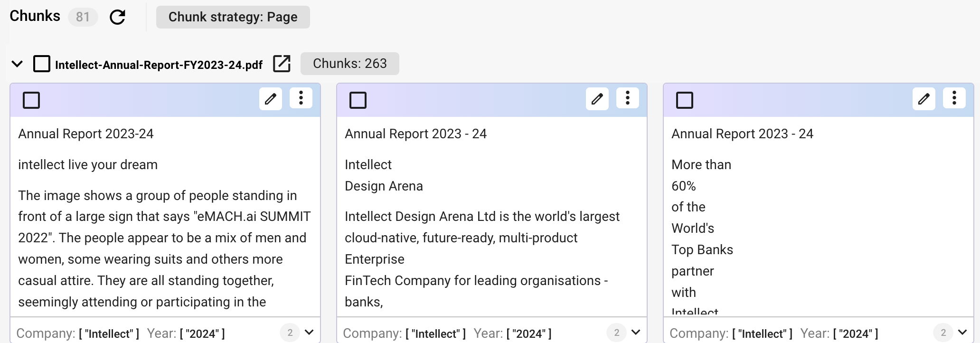Select the Intellect-Annual-Report-FY2023-24.pdf file checkbox
This screenshot has width=980, height=343.
(42, 64)
